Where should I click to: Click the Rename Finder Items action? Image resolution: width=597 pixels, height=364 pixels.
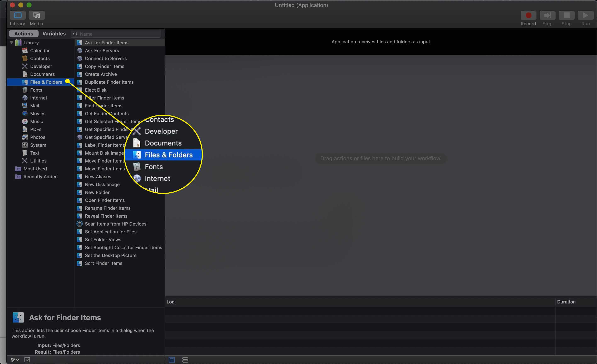click(107, 208)
